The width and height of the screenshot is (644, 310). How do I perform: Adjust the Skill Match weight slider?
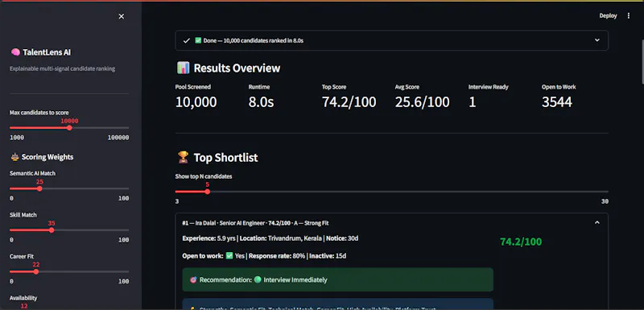[52, 230]
